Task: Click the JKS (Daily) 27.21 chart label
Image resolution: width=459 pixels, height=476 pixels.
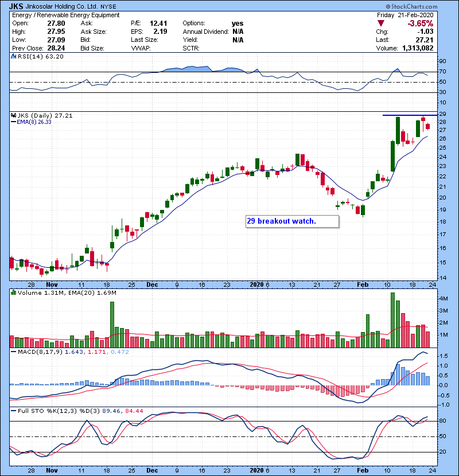Action: [45, 115]
